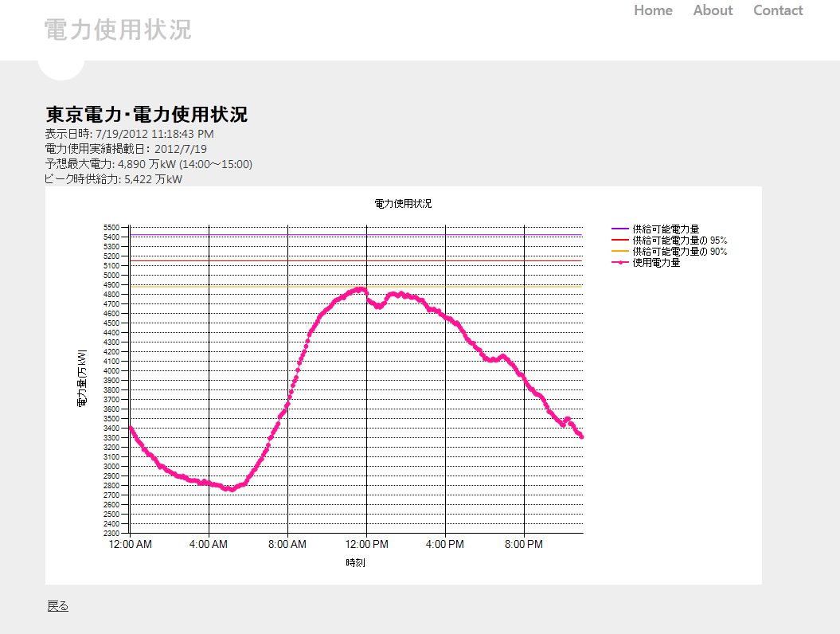Open the About navigation link
Image resolution: width=840 pixels, height=634 pixels.
[713, 10]
